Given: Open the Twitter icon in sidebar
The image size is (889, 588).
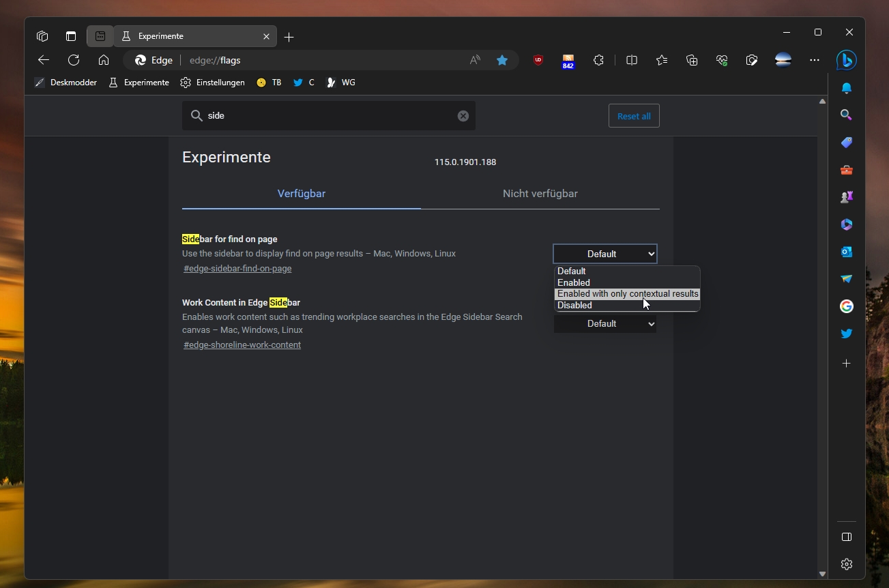Looking at the screenshot, I should point(846,334).
